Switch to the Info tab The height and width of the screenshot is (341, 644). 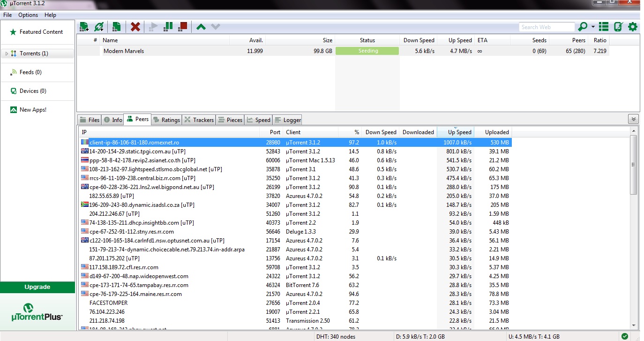click(112, 120)
